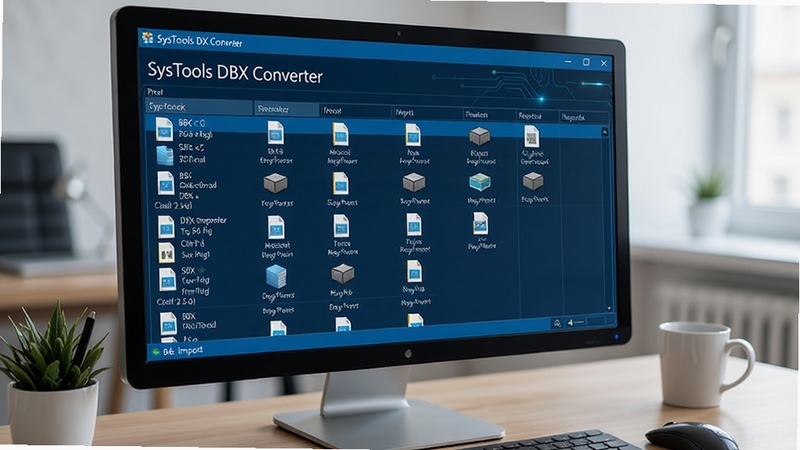Click the scrollbar down arrow
This screenshot has height=450, width=800.
609,308
